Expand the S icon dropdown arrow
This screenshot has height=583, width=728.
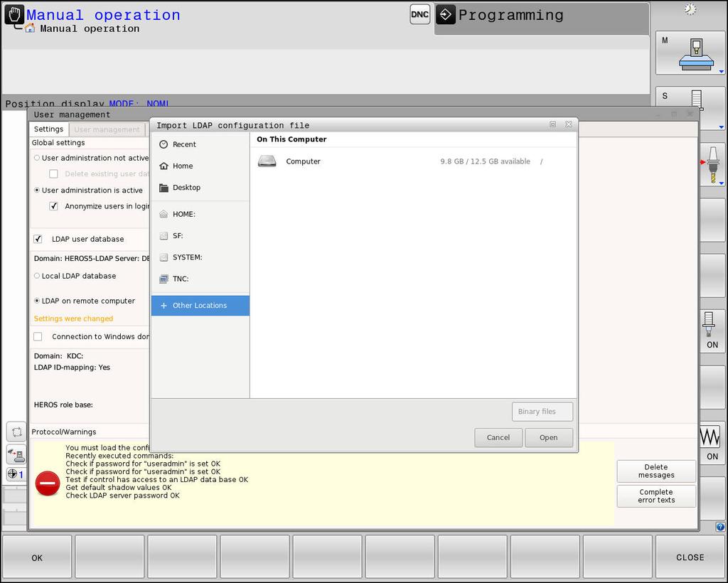click(x=721, y=127)
